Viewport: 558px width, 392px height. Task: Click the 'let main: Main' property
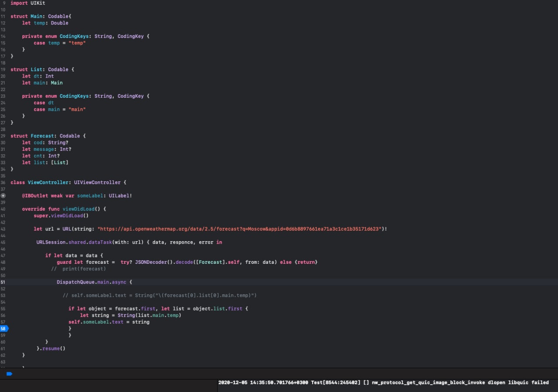tap(42, 82)
